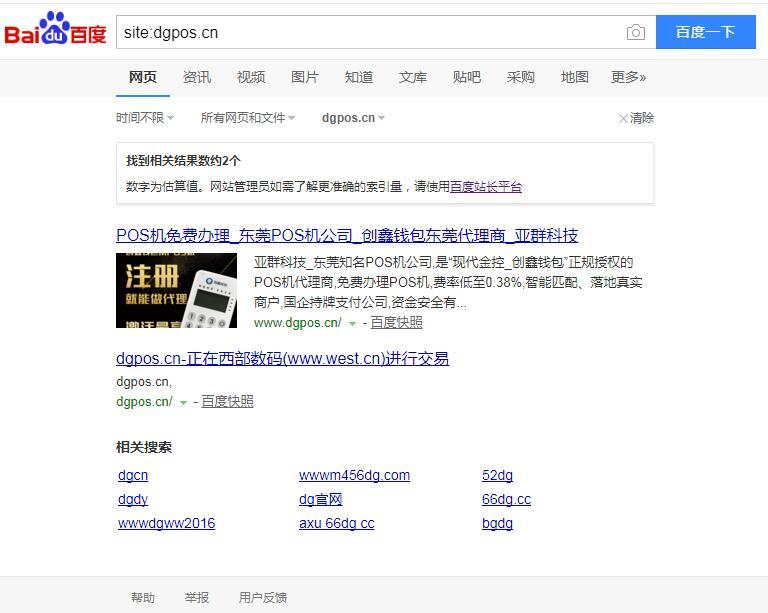The height and width of the screenshot is (613, 768).
Task: Open the 采购 tab
Action: pyautogui.click(x=520, y=77)
